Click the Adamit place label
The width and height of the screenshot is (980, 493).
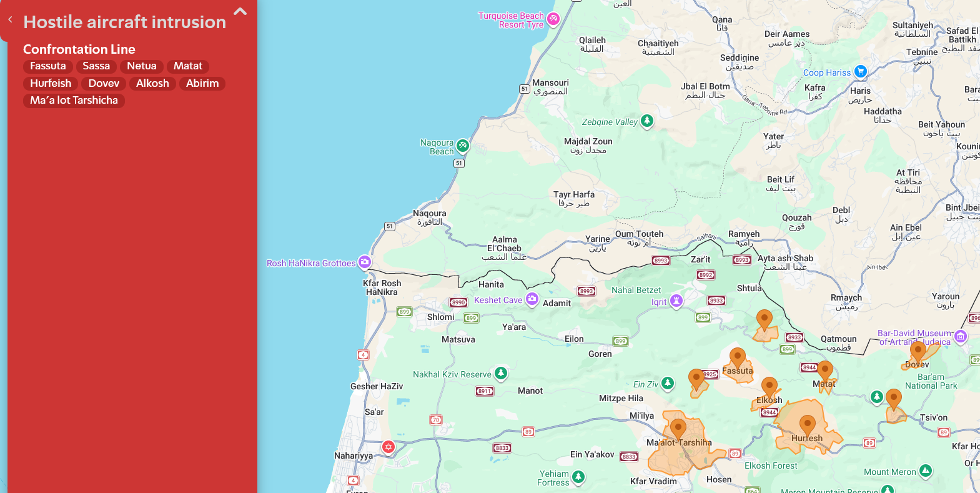[x=557, y=304]
